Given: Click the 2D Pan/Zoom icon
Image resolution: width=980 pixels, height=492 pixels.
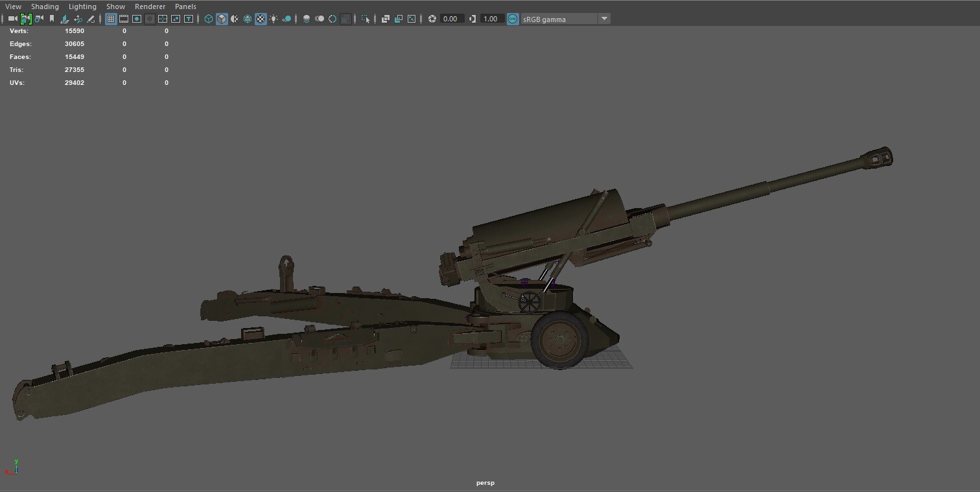Looking at the screenshot, I should [78, 19].
